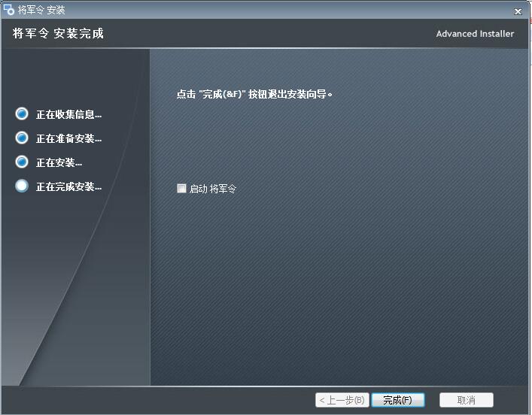Enable the 启动 将军令 checkbox
532x415 pixels.
coord(181,189)
